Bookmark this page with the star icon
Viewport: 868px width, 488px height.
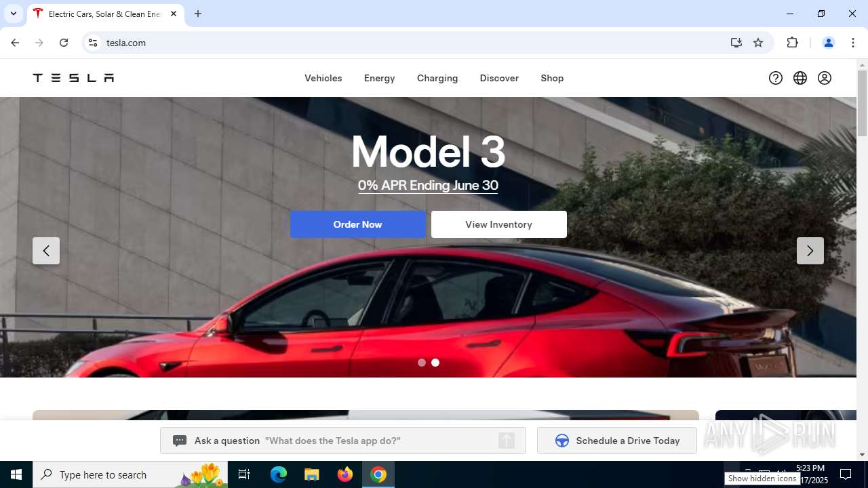click(758, 43)
